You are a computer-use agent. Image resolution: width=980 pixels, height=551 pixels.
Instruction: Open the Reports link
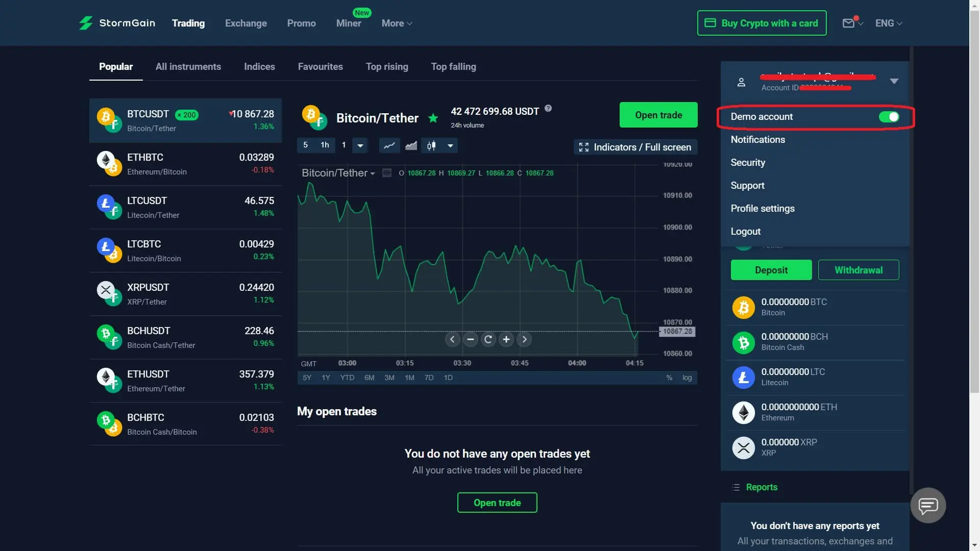(762, 487)
